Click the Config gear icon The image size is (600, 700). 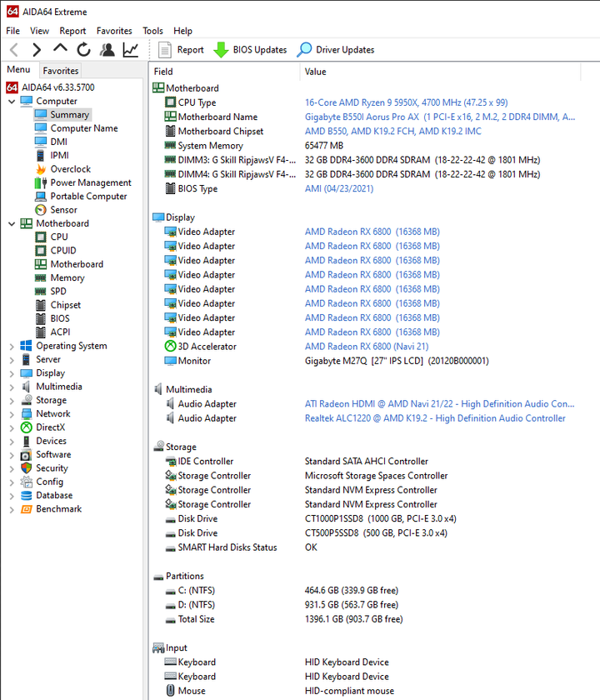pyautogui.click(x=27, y=482)
